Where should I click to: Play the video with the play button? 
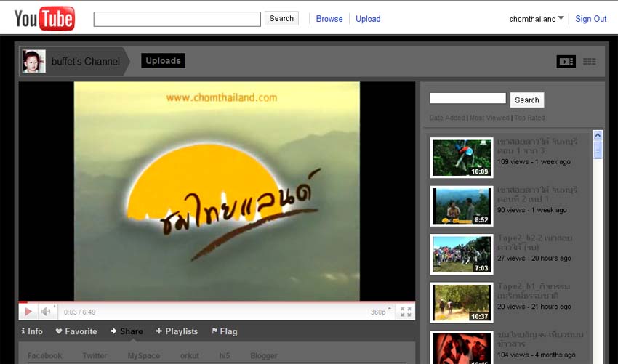[x=28, y=312]
